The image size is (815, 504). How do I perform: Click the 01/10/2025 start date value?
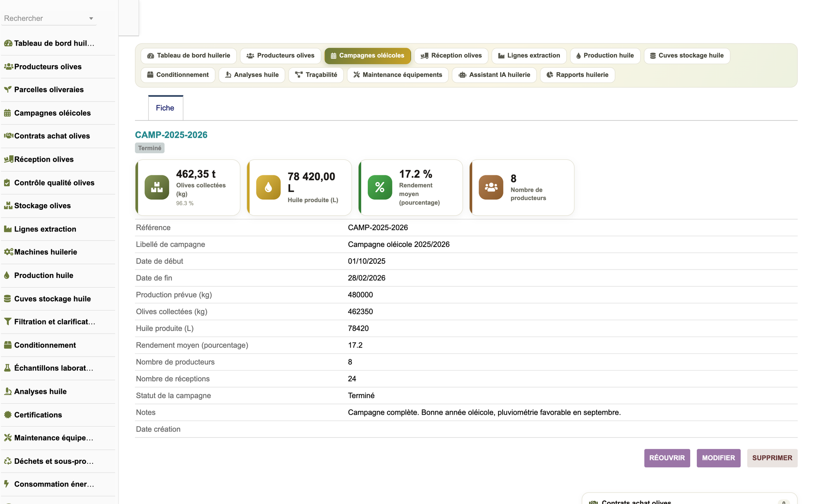pyautogui.click(x=366, y=261)
